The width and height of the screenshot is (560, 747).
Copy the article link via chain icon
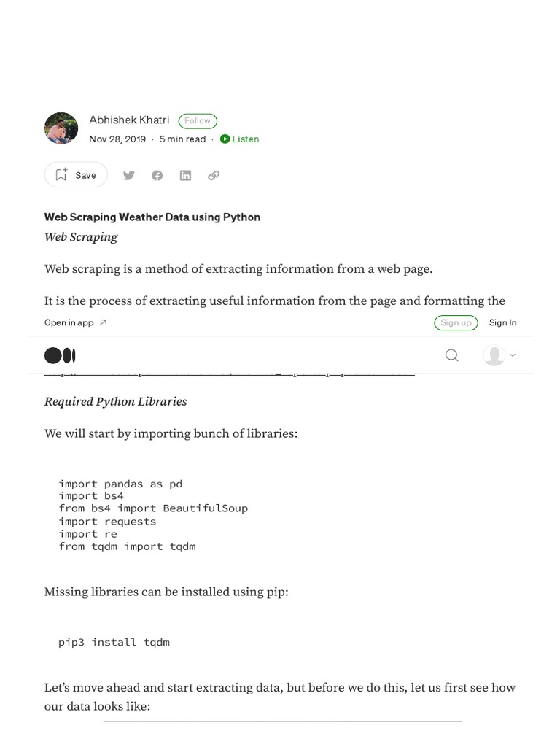pyautogui.click(x=214, y=175)
